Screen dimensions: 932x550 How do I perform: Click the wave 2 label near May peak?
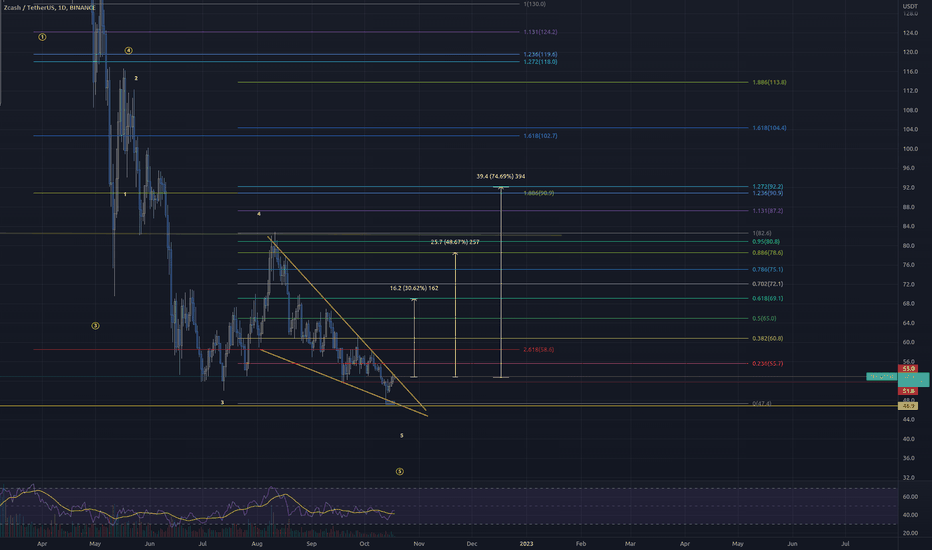tap(136, 78)
